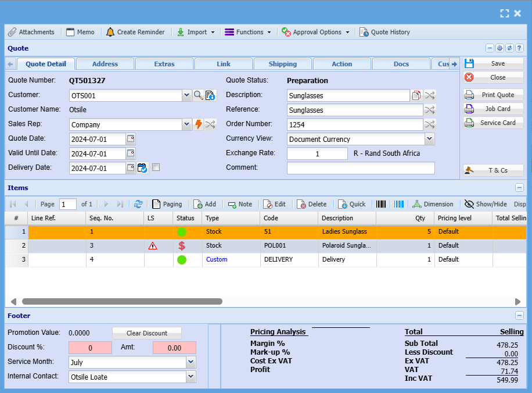This screenshot has height=393, width=532.
Task: Open the Currency View dropdown
Action: point(429,139)
